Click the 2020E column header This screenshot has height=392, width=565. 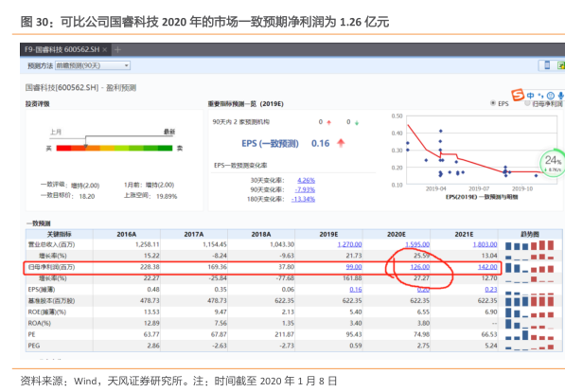click(397, 234)
